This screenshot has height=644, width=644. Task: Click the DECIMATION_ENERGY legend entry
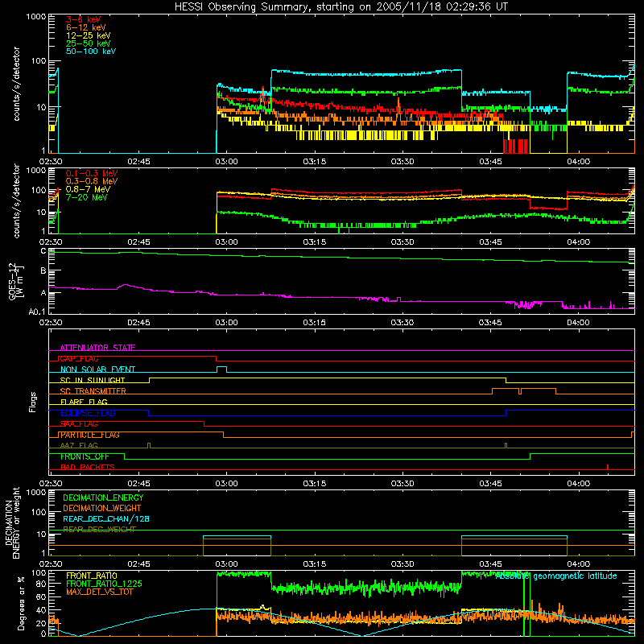(103, 497)
